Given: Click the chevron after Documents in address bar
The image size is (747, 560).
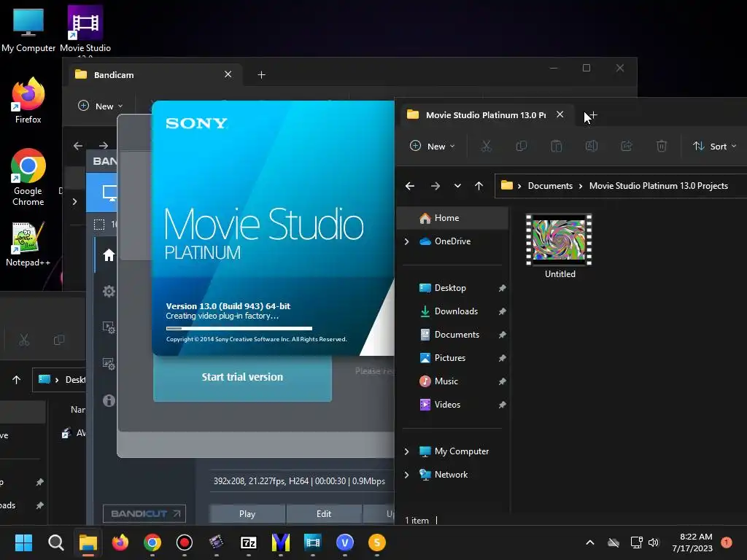Looking at the screenshot, I should pos(581,186).
